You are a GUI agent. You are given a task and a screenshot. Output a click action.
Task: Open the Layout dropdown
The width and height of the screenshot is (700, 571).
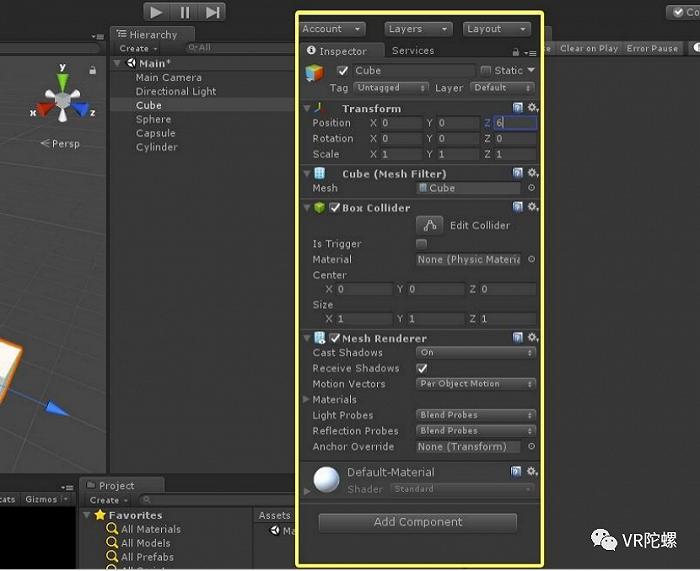[497, 29]
